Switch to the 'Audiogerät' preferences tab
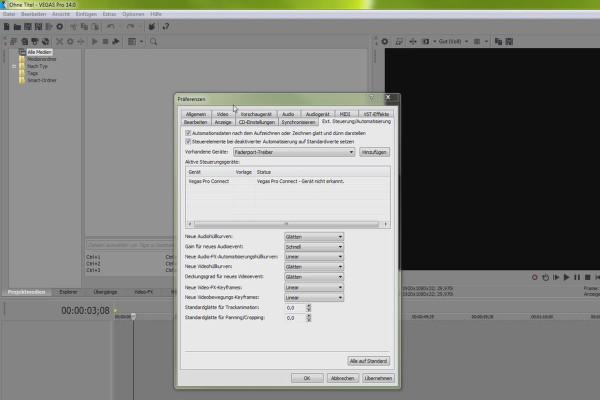The height and width of the screenshot is (400, 600). [318, 114]
